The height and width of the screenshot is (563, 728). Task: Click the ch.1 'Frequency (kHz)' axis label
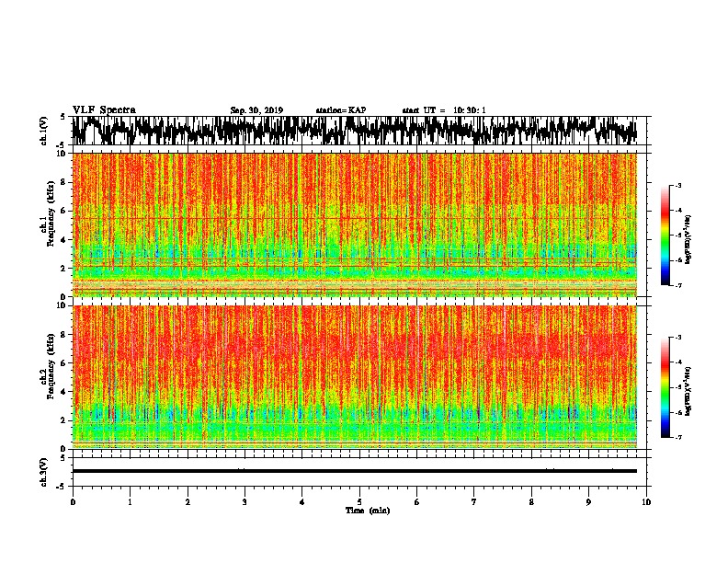tap(51, 213)
